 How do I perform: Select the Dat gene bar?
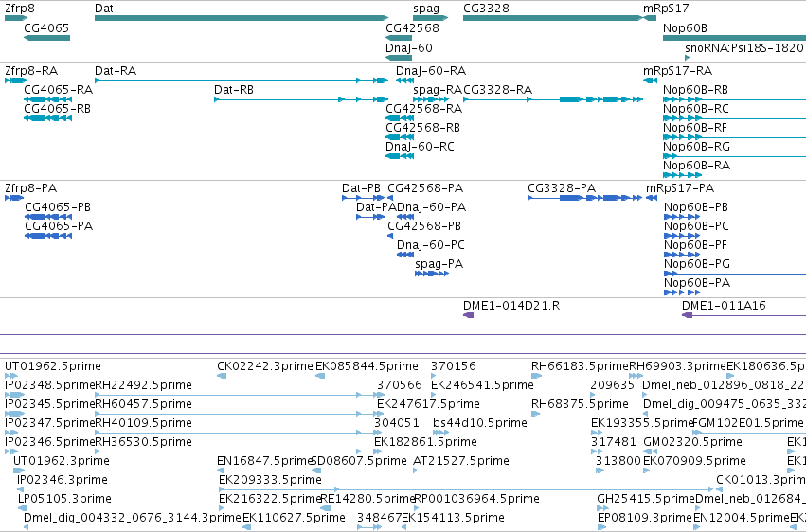pos(242,18)
